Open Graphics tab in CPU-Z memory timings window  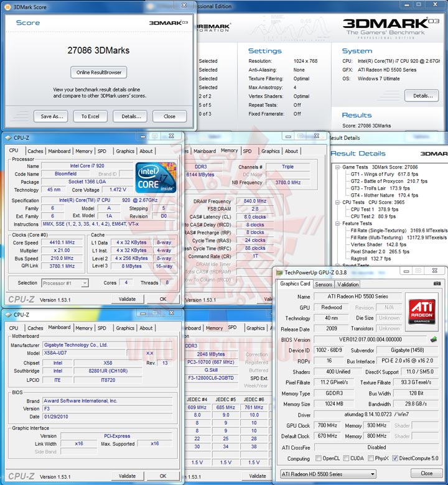pos(270,151)
